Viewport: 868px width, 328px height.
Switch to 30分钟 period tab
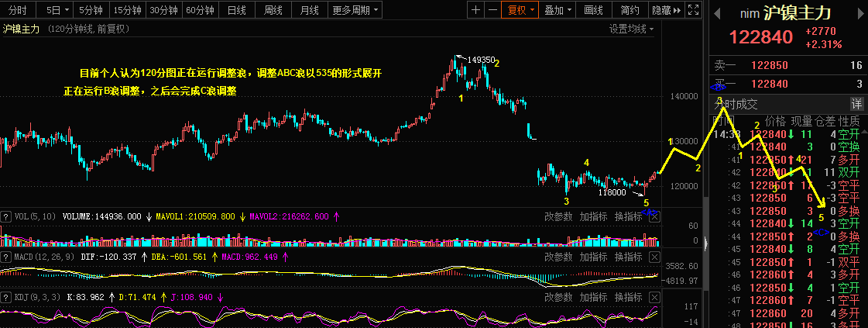click(164, 9)
